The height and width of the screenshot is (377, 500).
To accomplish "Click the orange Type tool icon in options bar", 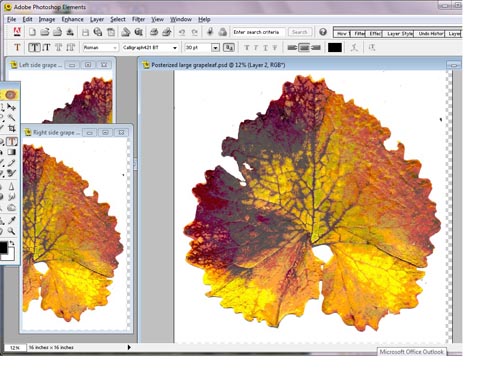I will click(17, 47).
